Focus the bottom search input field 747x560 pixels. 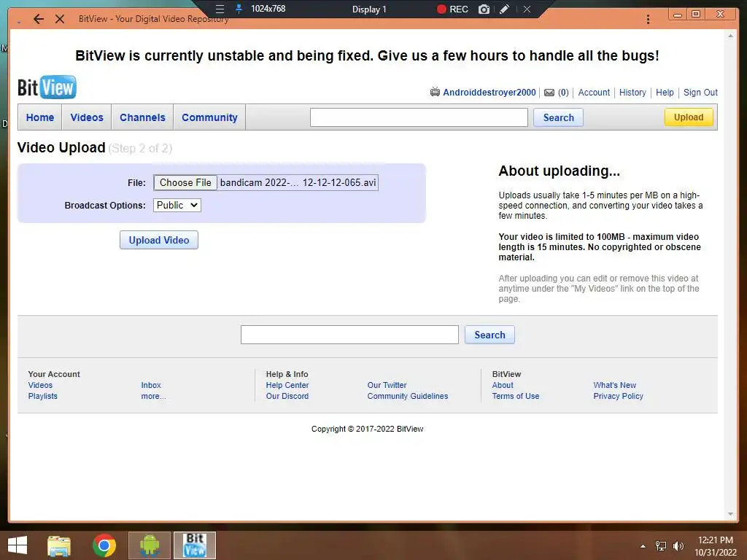[x=349, y=335]
